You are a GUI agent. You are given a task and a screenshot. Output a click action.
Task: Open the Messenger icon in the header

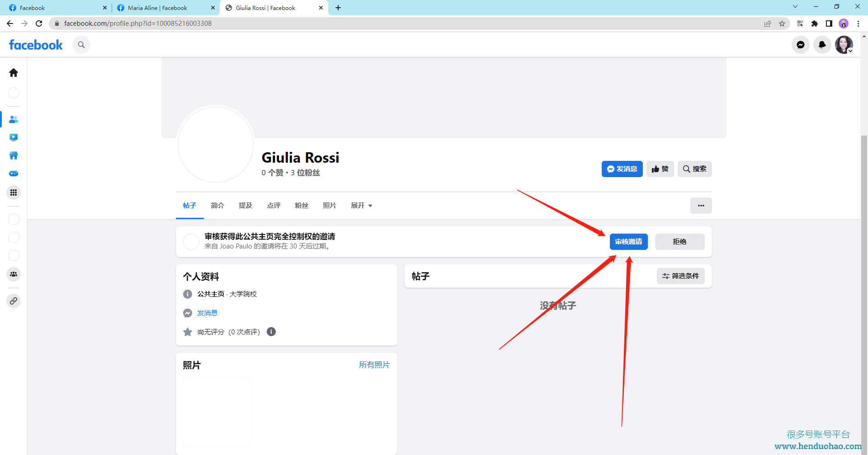coord(801,45)
